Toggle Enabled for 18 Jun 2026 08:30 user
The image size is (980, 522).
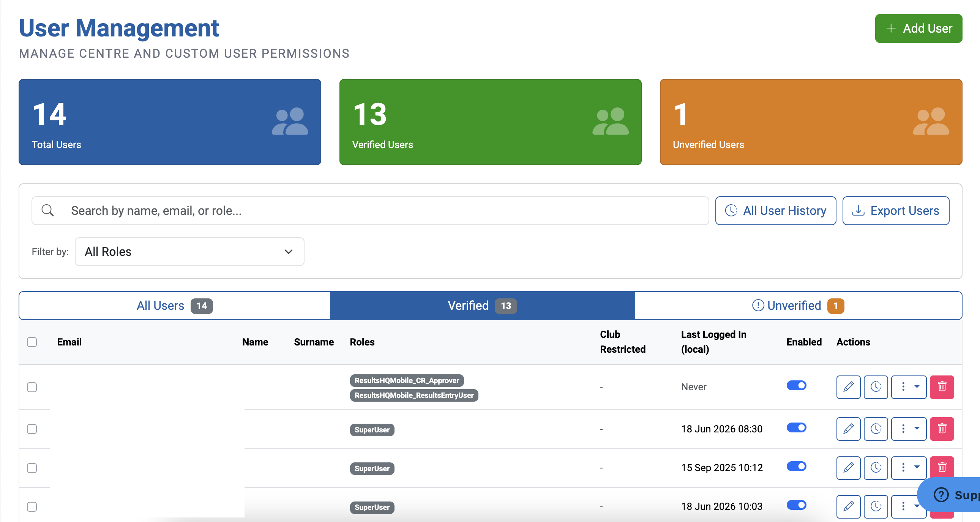point(796,427)
